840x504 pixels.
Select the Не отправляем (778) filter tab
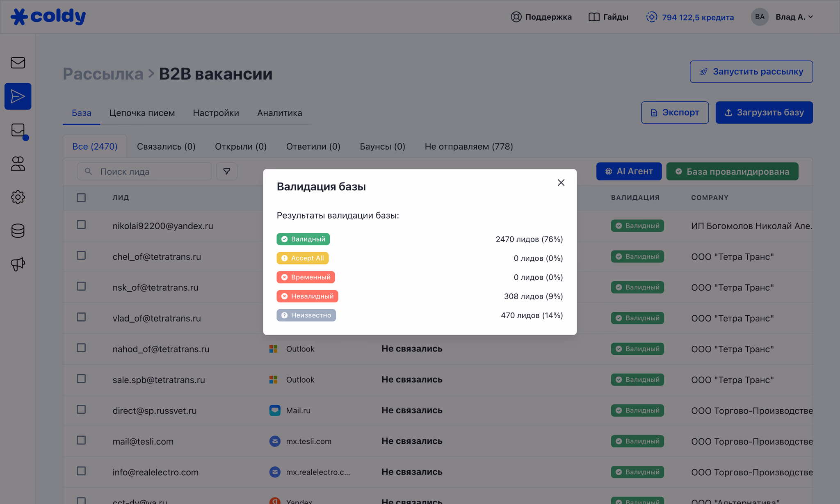pos(468,146)
